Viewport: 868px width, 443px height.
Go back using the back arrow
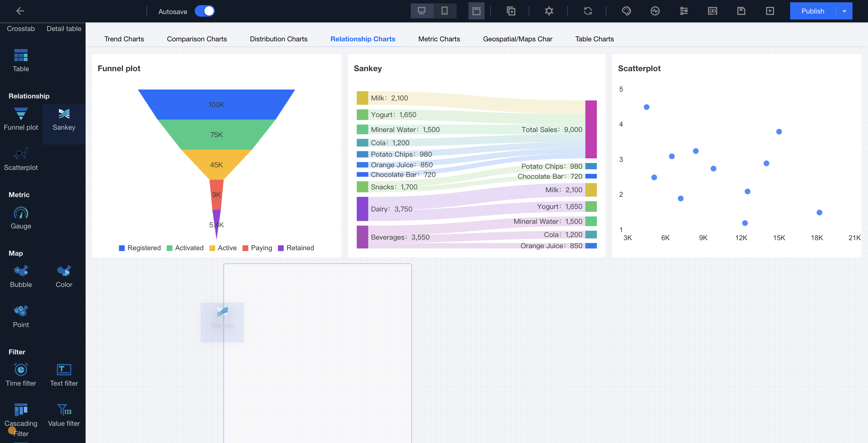(20, 11)
